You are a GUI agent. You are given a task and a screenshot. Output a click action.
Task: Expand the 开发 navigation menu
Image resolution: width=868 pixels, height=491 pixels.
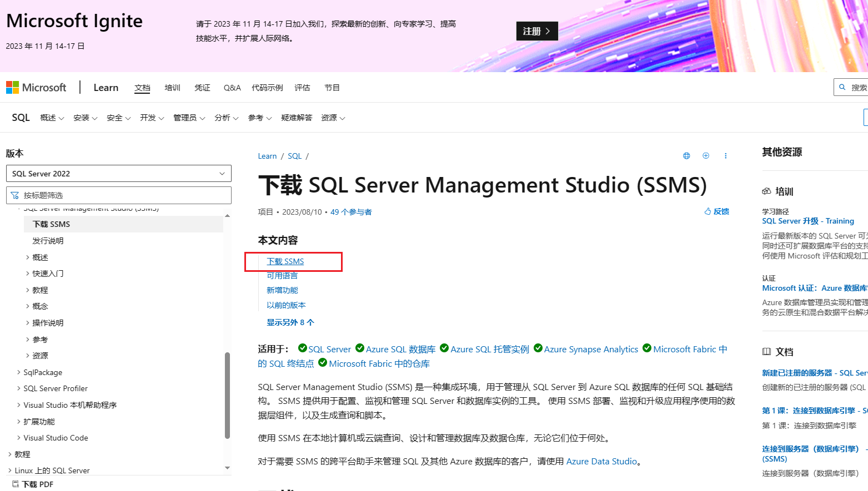tap(152, 118)
